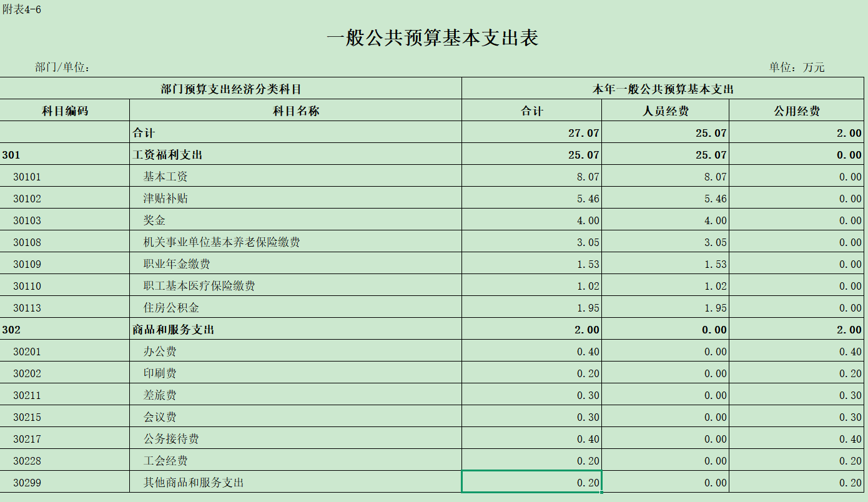
Task: Select the 职业年金缴费 name cell
Action: (296, 263)
